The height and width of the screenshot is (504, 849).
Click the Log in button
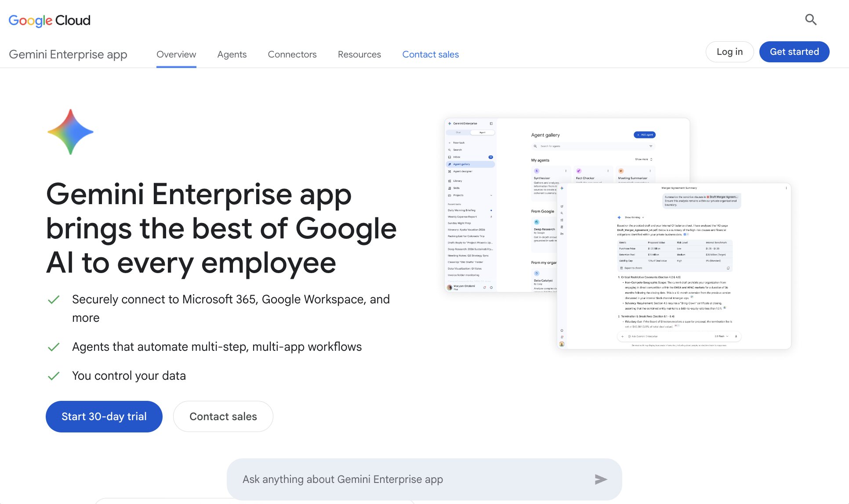click(729, 52)
